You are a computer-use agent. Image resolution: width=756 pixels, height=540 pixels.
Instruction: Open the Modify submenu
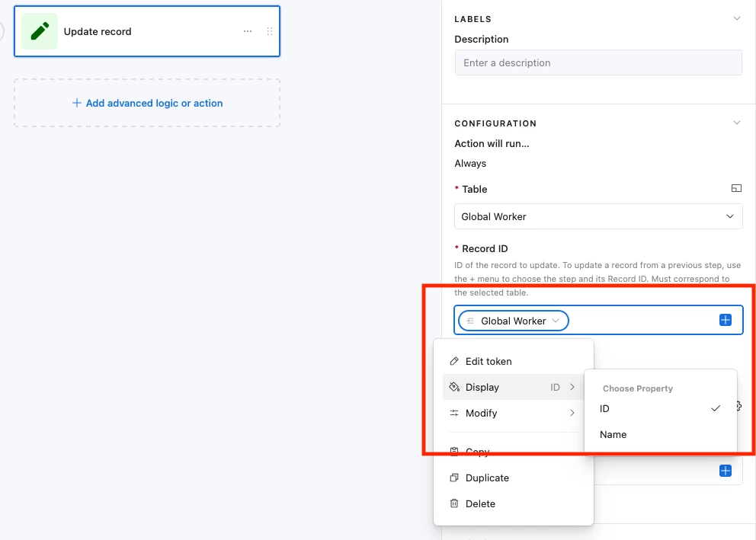(514, 414)
